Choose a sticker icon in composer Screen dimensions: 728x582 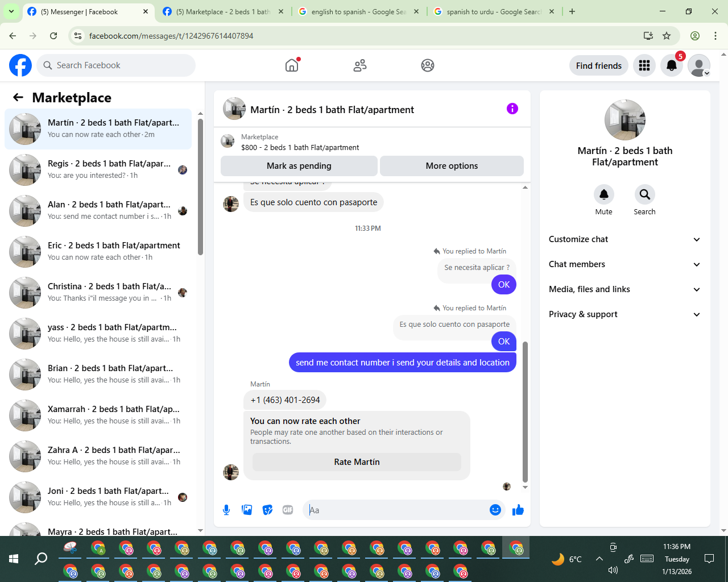[267, 510]
